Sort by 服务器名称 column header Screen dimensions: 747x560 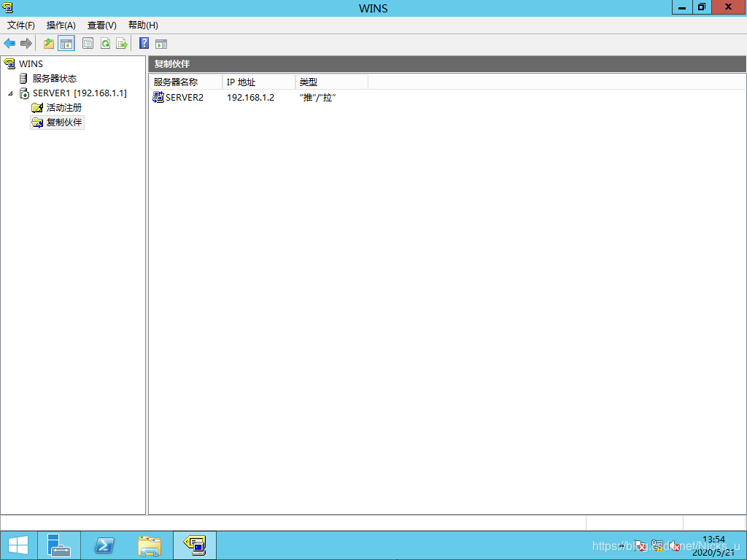coord(186,82)
